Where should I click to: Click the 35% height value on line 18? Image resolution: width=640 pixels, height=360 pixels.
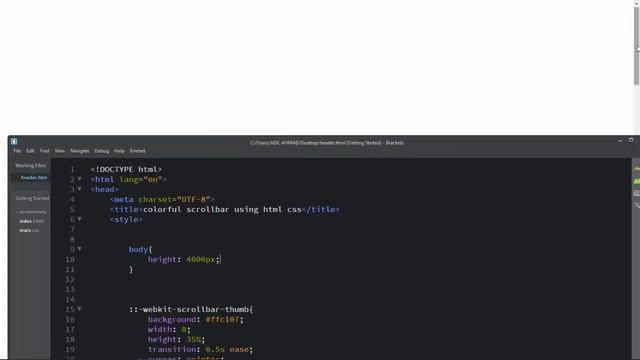[x=193, y=339]
